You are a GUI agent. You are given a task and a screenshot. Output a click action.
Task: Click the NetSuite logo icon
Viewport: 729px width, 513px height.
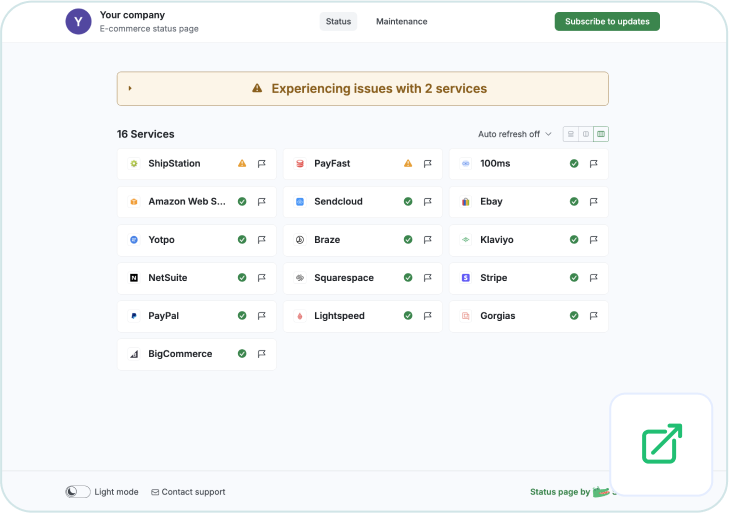[x=134, y=278]
